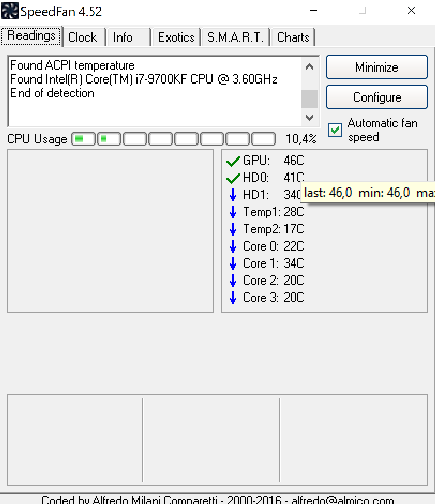The height and width of the screenshot is (504, 435).
Task: Click the blue down arrow beside Core 3
Action: pyautogui.click(x=233, y=298)
